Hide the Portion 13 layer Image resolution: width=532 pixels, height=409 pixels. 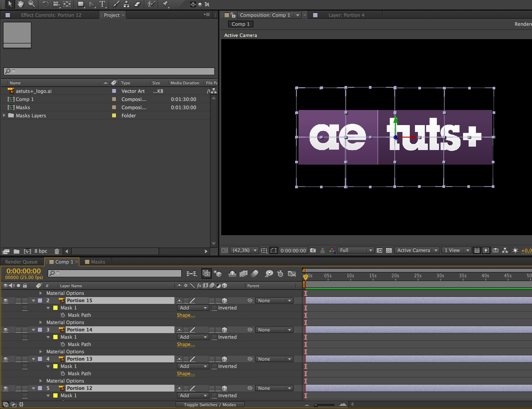(6, 359)
